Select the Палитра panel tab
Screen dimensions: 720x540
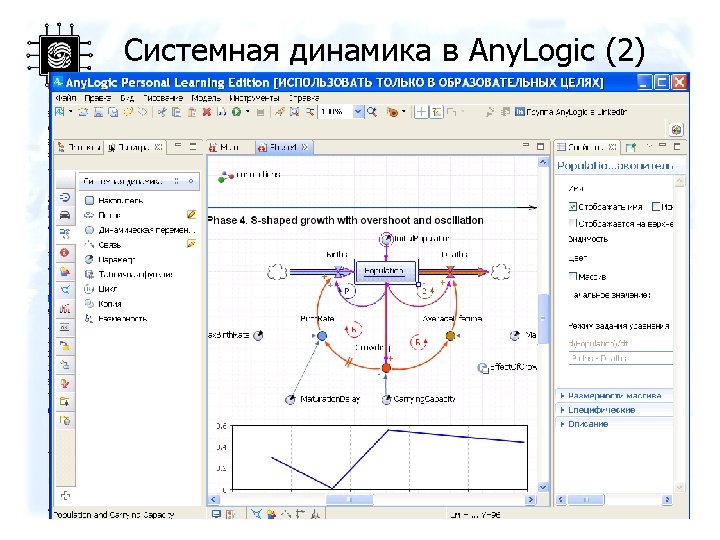point(135,147)
